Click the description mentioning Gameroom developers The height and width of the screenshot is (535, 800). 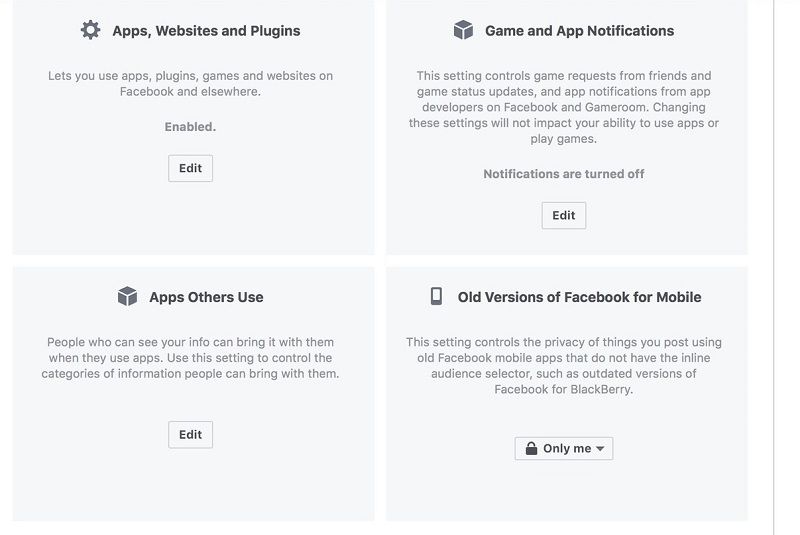coord(564,107)
